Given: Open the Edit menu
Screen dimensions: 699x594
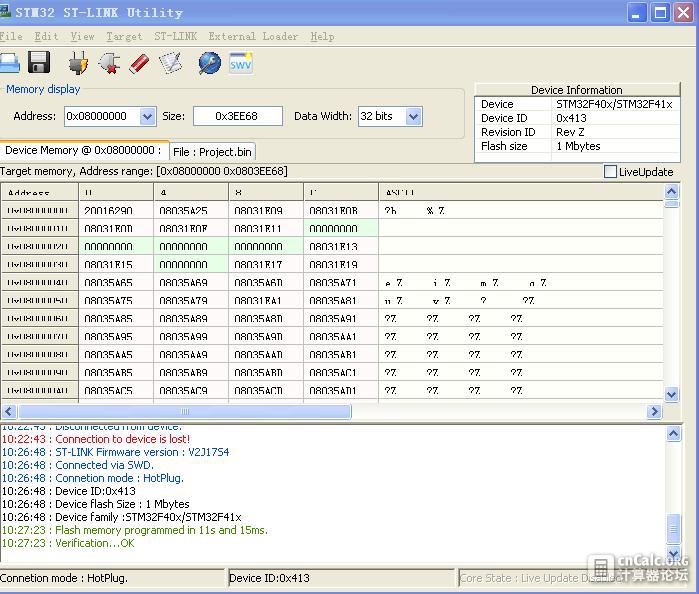Looking at the screenshot, I should point(46,37).
